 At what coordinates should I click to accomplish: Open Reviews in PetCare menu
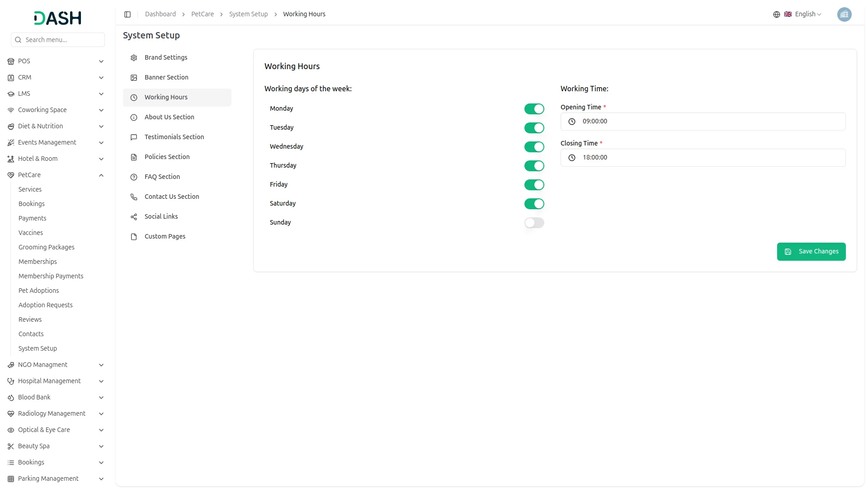(30, 320)
